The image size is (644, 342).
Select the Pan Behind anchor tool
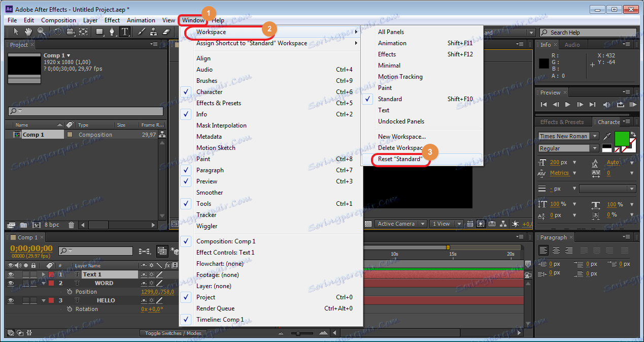[x=83, y=32]
